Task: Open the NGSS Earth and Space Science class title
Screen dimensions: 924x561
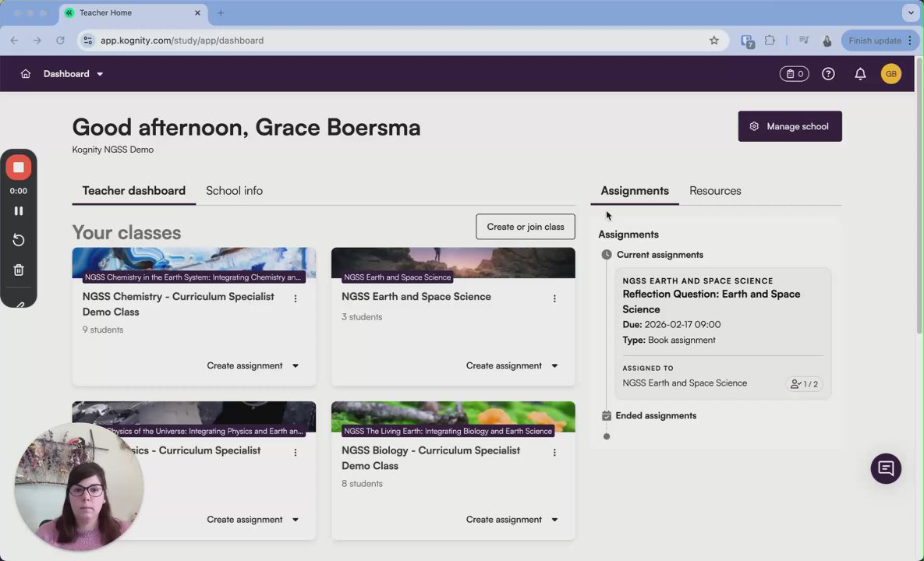Action: point(416,296)
